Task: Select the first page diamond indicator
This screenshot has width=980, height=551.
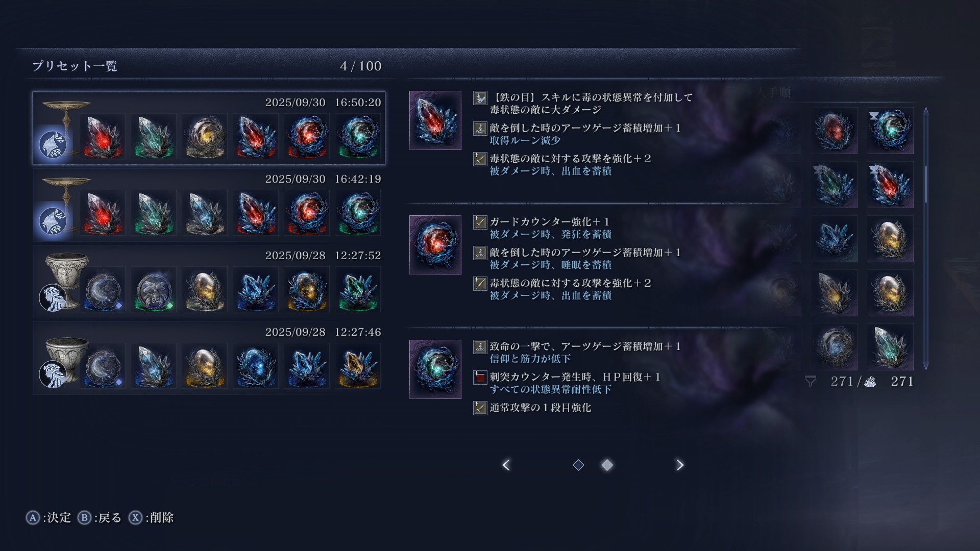Action: 578,465
